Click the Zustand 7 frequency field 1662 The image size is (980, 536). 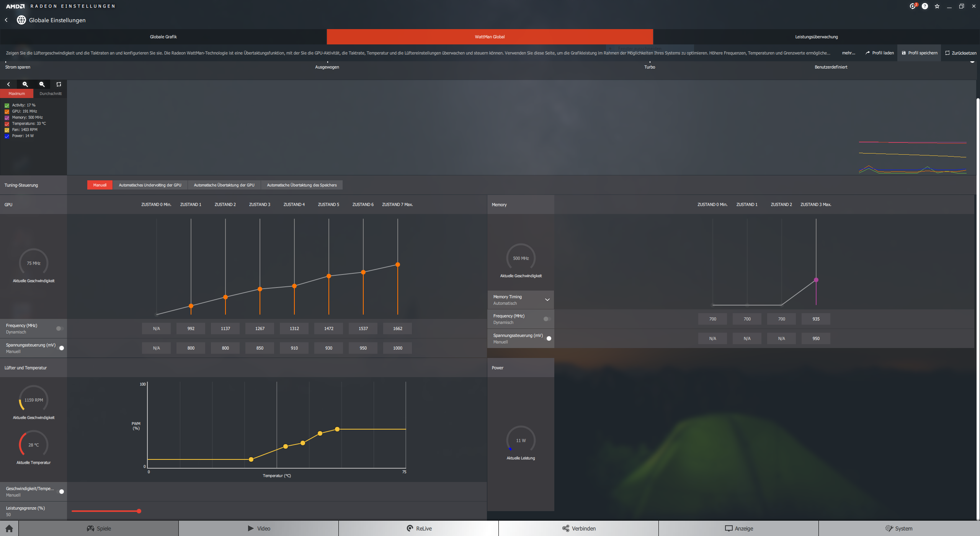click(397, 328)
